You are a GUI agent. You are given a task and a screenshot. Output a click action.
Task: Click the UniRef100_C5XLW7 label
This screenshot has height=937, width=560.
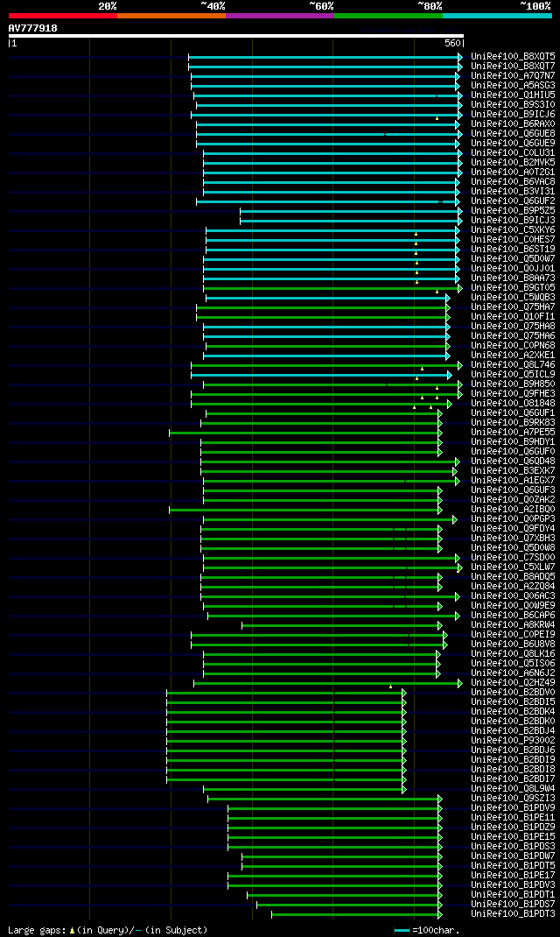click(x=513, y=567)
